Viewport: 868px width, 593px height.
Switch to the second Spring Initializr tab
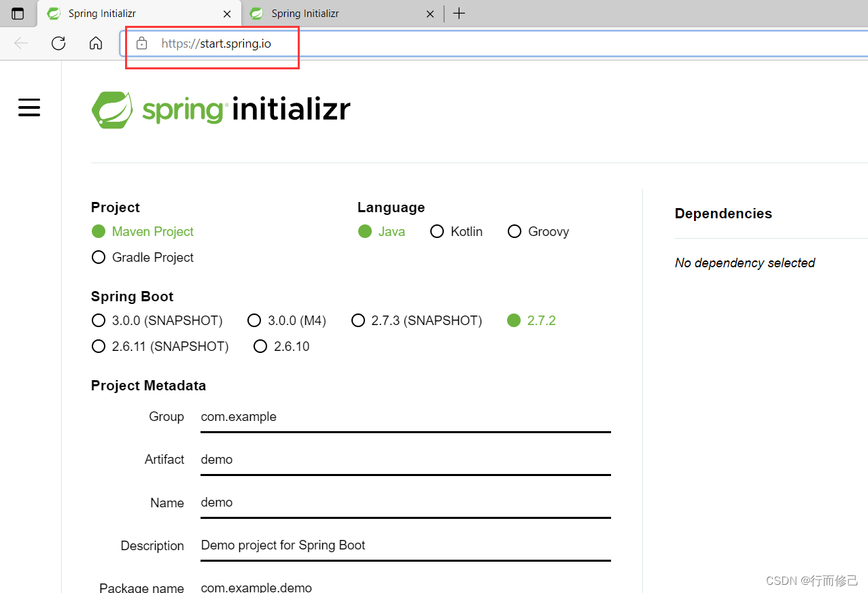click(319, 13)
